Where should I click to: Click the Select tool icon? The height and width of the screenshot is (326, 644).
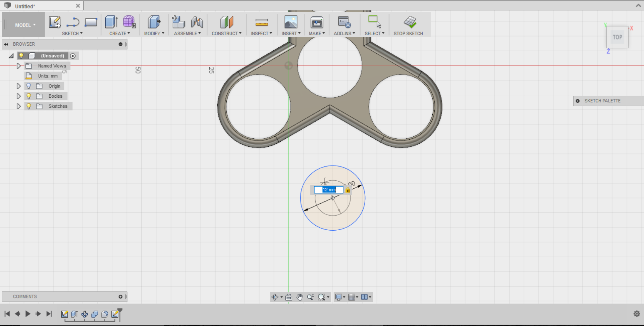tap(375, 22)
